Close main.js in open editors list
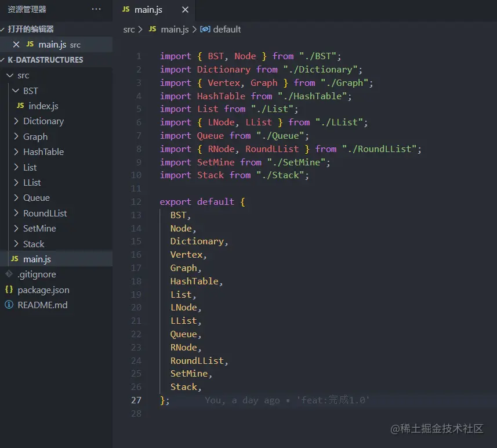 (x=16, y=45)
